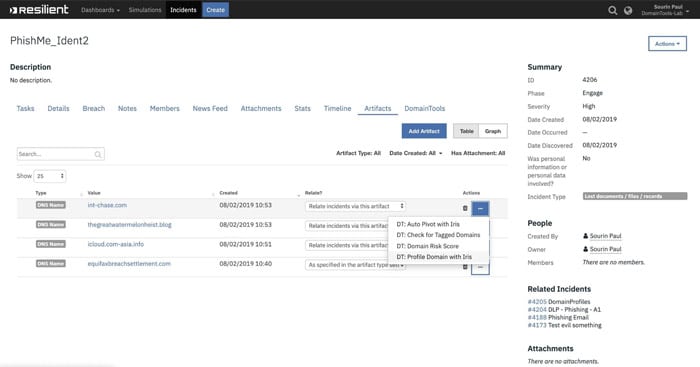Open Relate dropdown for int-chase.com
Screen dimensions: 700x367
click(355, 206)
